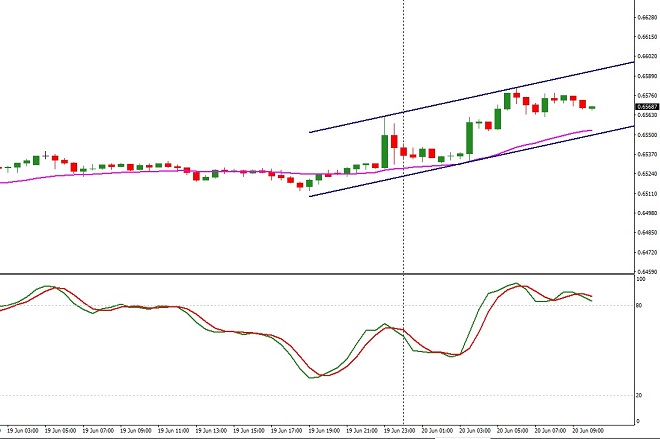Select the upper channel trendline
The height and width of the screenshot is (439, 660).
[x=471, y=97]
